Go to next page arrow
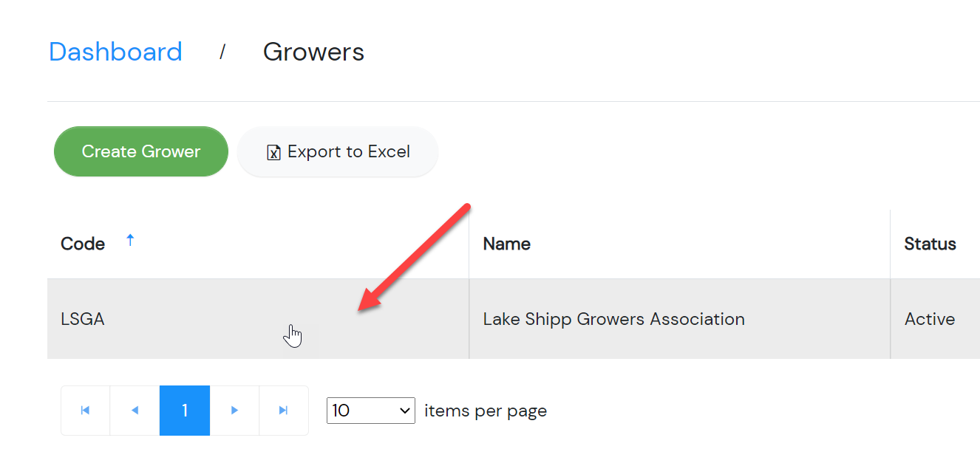 tap(234, 411)
